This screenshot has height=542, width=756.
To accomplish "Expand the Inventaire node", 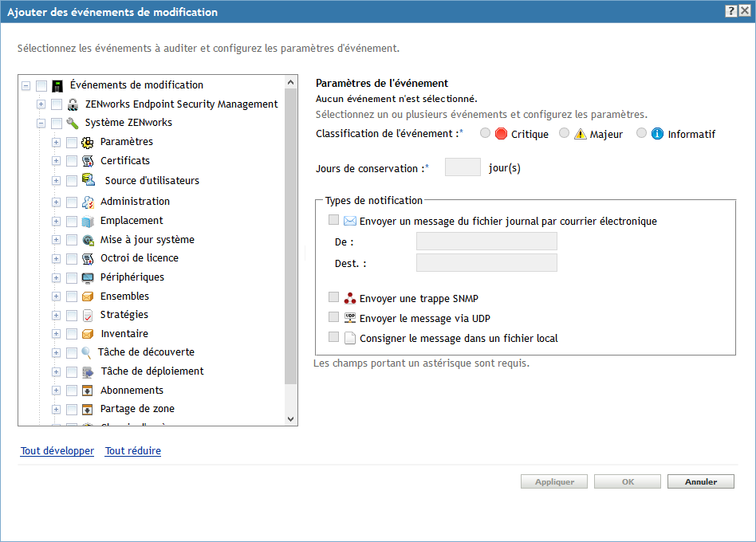I will coord(56,334).
